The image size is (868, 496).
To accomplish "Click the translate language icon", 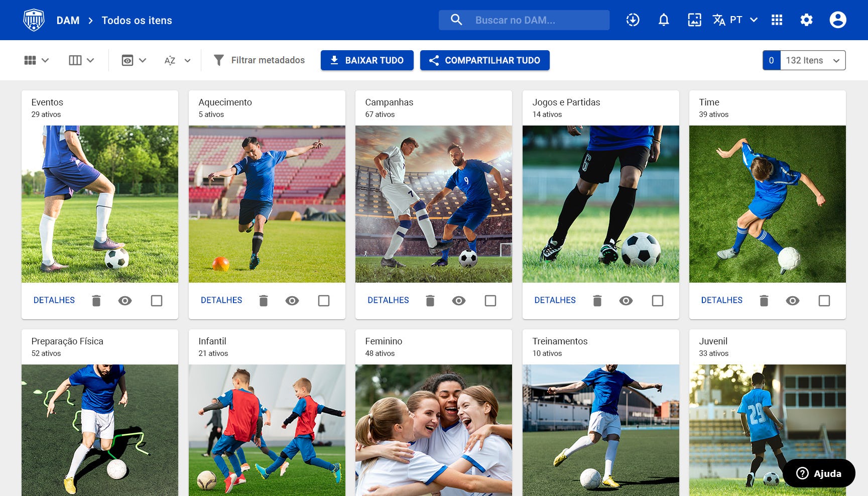I will (x=718, y=20).
